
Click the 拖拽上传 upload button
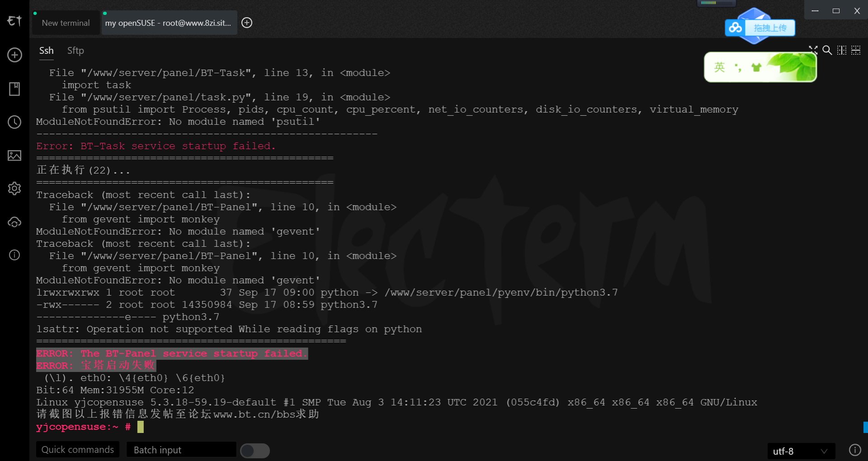770,28
